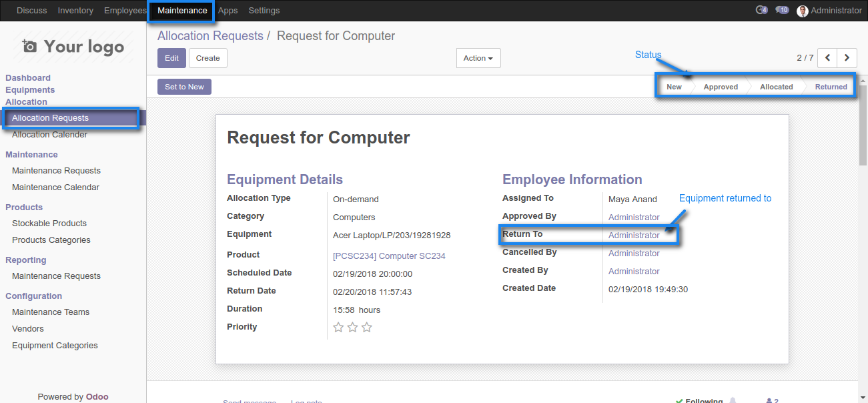
Task: Go to the previous record arrow
Action: point(827,58)
